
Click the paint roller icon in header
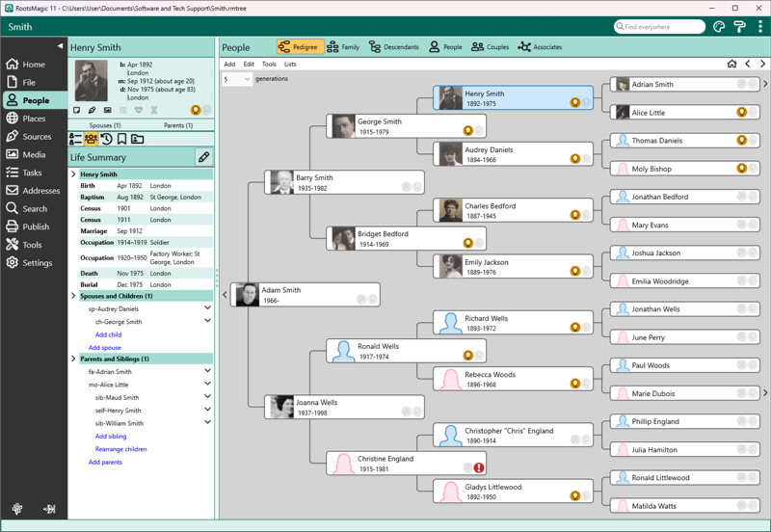coord(739,27)
